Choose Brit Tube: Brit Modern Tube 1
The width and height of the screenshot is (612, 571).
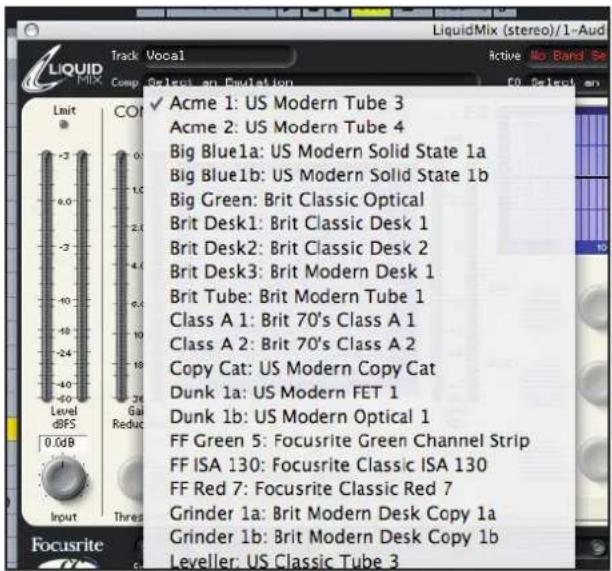coord(359,296)
